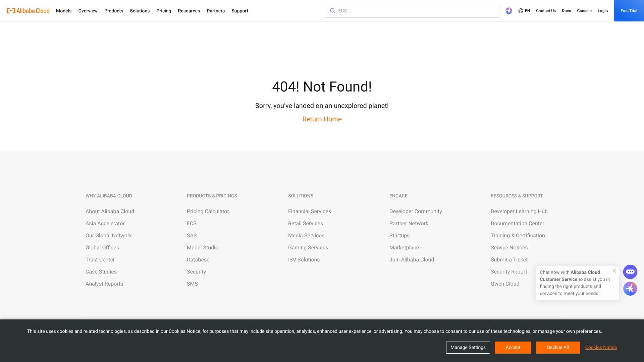Open Service Notices link
The image size is (644, 362).
tap(509, 248)
